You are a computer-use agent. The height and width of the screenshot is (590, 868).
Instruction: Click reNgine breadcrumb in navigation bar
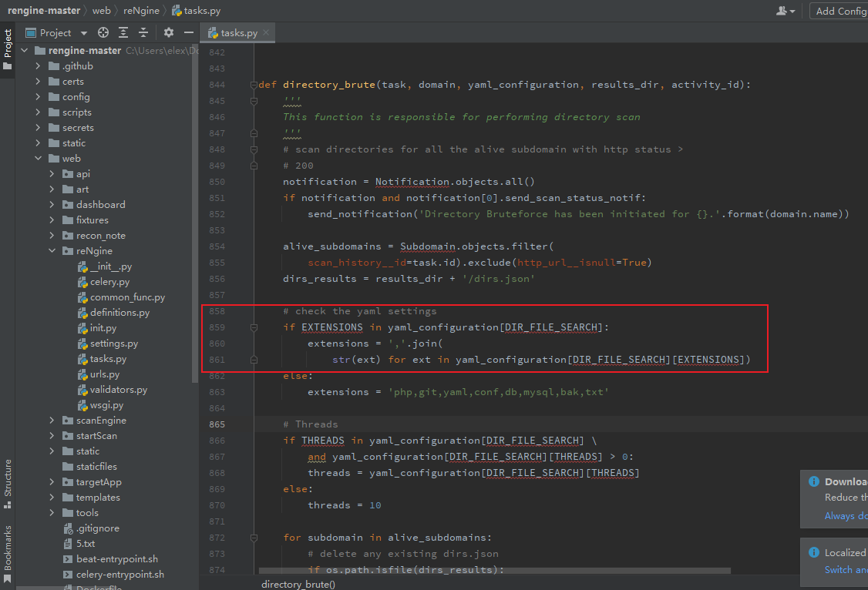point(141,11)
